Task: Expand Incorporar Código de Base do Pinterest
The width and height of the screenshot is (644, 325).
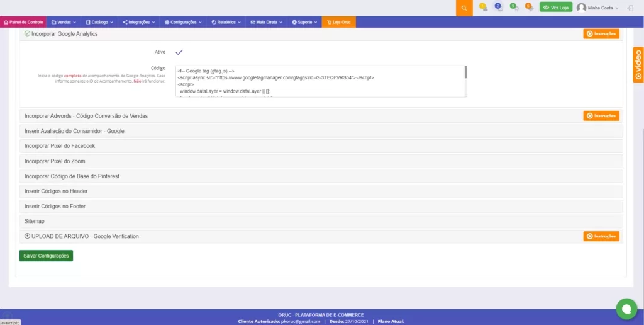Action: coord(321,176)
